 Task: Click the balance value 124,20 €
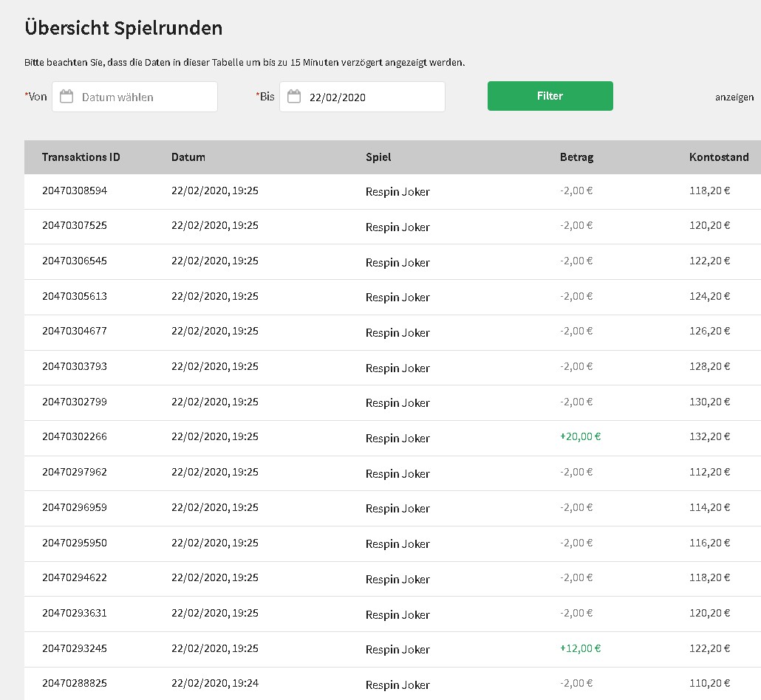709,296
